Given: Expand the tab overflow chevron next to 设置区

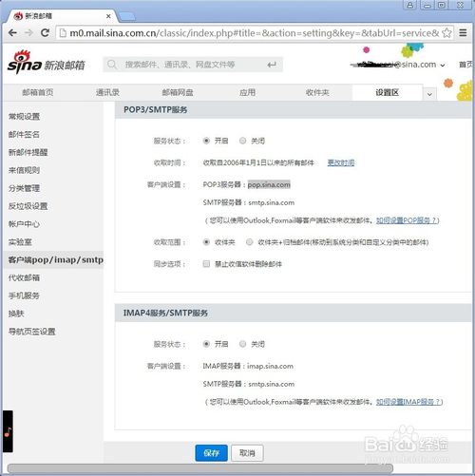Looking at the screenshot, I should tap(429, 94).
